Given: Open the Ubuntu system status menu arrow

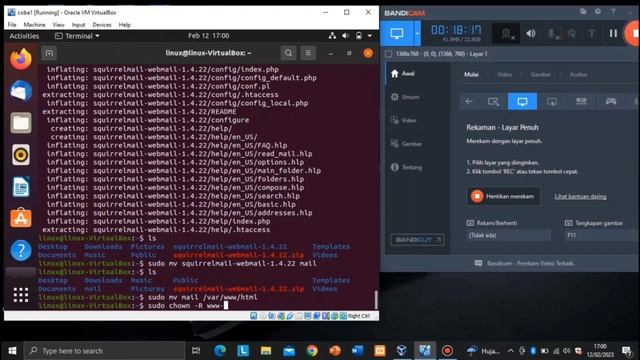Looking at the screenshot, I should (x=370, y=36).
